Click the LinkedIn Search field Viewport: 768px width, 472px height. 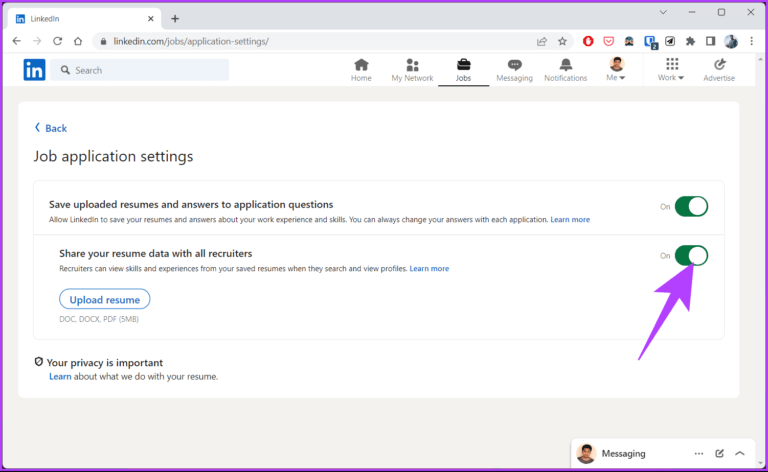140,70
